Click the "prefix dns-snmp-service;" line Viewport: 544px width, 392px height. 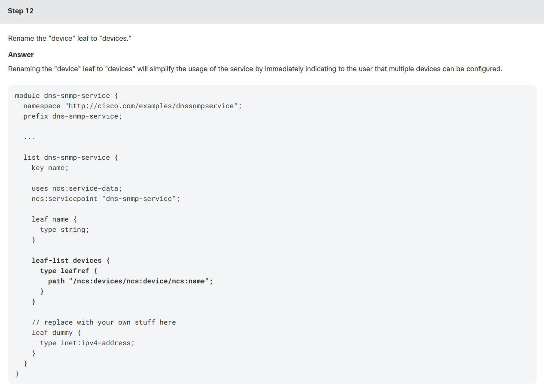[x=73, y=116]
